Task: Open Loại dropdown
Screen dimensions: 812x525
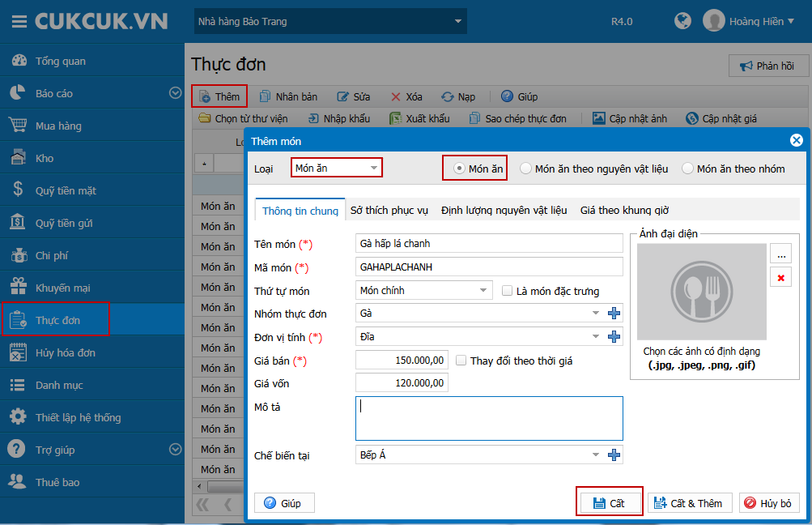Action: coord(337,168)
